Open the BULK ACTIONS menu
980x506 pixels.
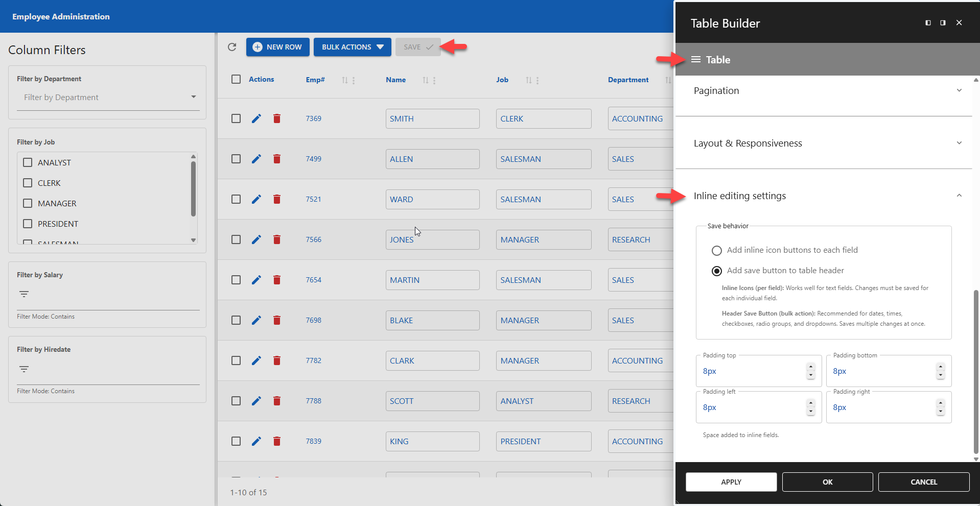point(353,46)
